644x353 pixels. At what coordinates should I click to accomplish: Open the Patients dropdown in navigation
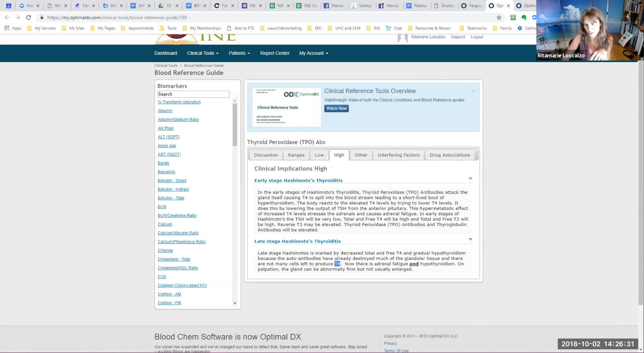(239, 53)
